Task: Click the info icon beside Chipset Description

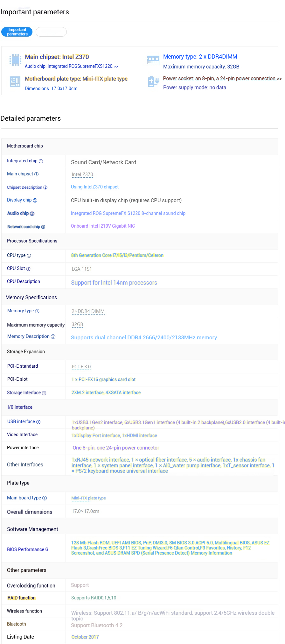Action: tap(45, 188)
